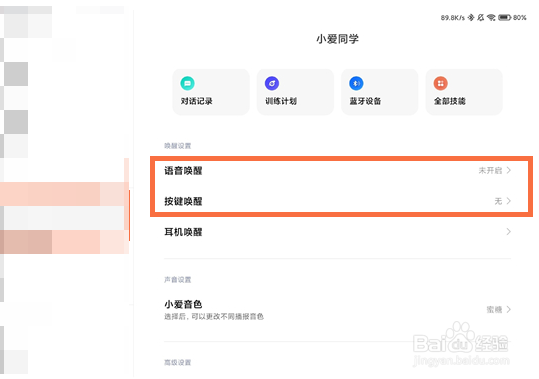539x379 pixels.
Task: Click the 小爱同学 page title
Action: pyautogui.click(x=338, y=39)
